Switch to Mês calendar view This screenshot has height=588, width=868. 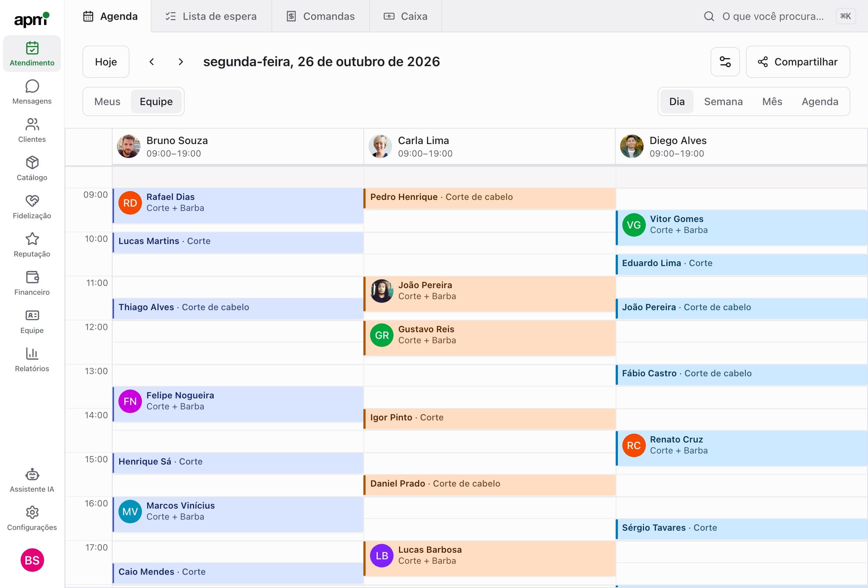(x=772, y=101)
